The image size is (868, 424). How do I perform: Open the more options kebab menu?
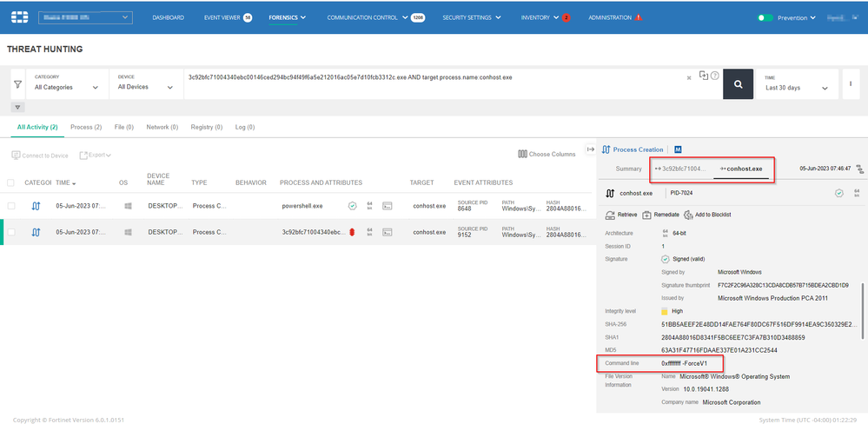tap(851, 84)
